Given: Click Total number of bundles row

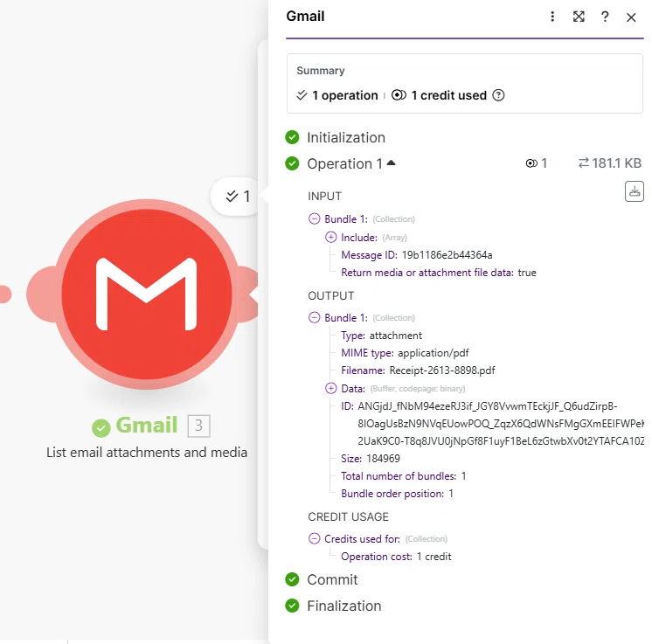Looking at the screenshot, I should [403, 476].
